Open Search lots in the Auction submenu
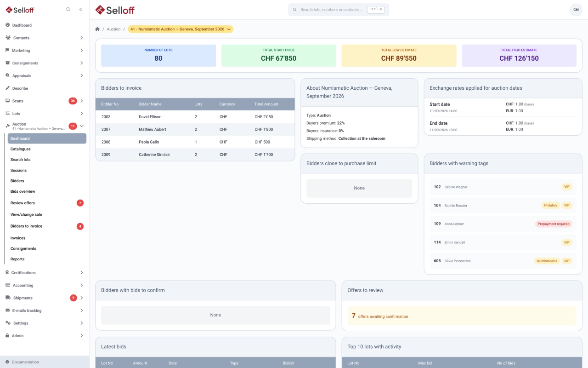588x368 pixels. 47,160
